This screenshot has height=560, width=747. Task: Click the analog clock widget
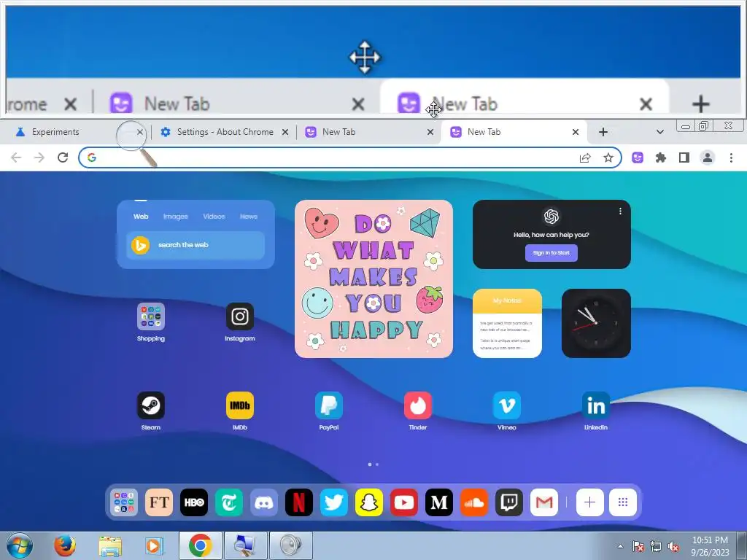click(596, 323)
